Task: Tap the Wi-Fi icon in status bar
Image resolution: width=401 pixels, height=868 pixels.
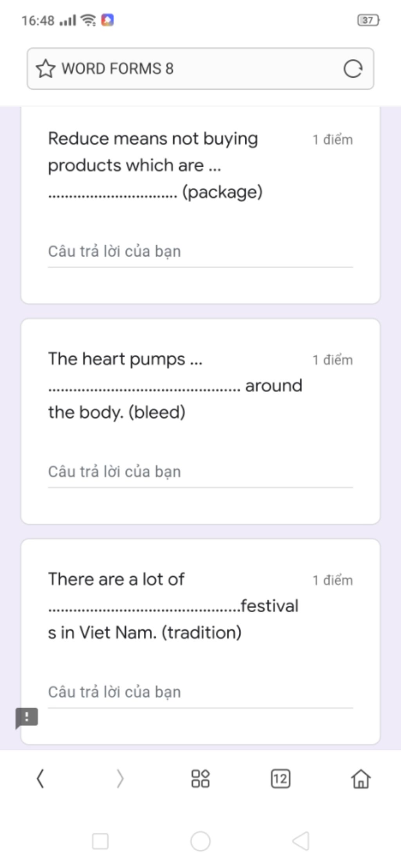Action: point(88,20)
